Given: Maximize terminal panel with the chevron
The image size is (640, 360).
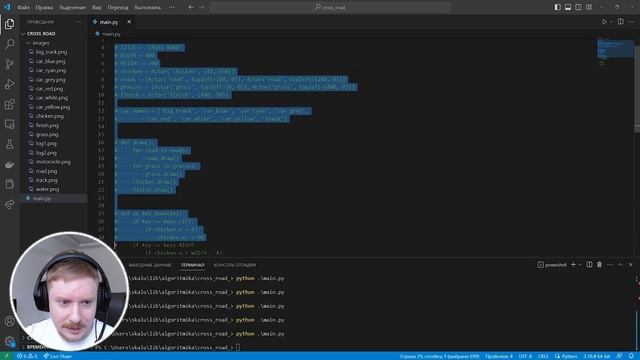Looking at the screenshot, I should (620, 265).
